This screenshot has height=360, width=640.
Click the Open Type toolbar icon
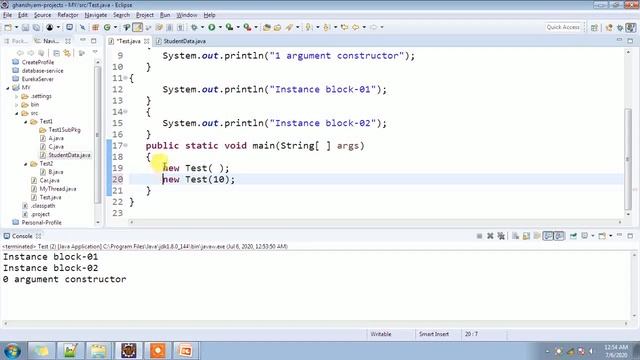click(x=267, y=27)
